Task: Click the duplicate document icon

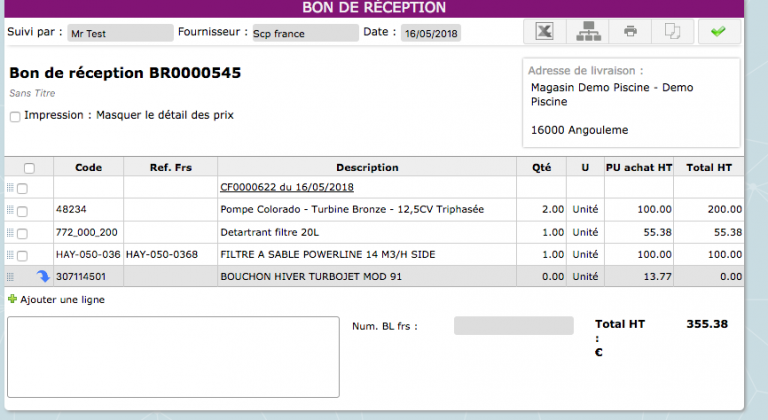Action: [x=673, y=32]
